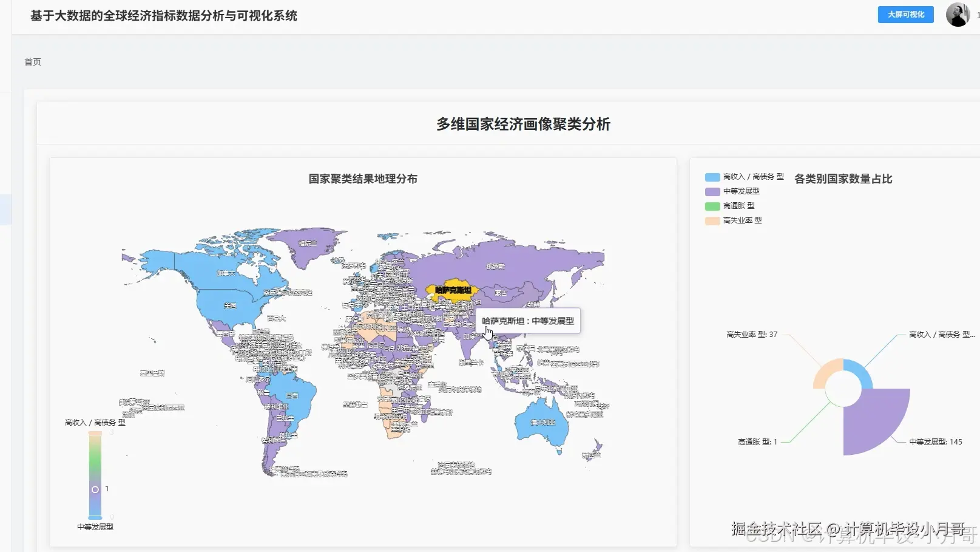Viewport: 980px width, 552px height.
Task: Click 巴西 on the world map
Action: point(292,395)
